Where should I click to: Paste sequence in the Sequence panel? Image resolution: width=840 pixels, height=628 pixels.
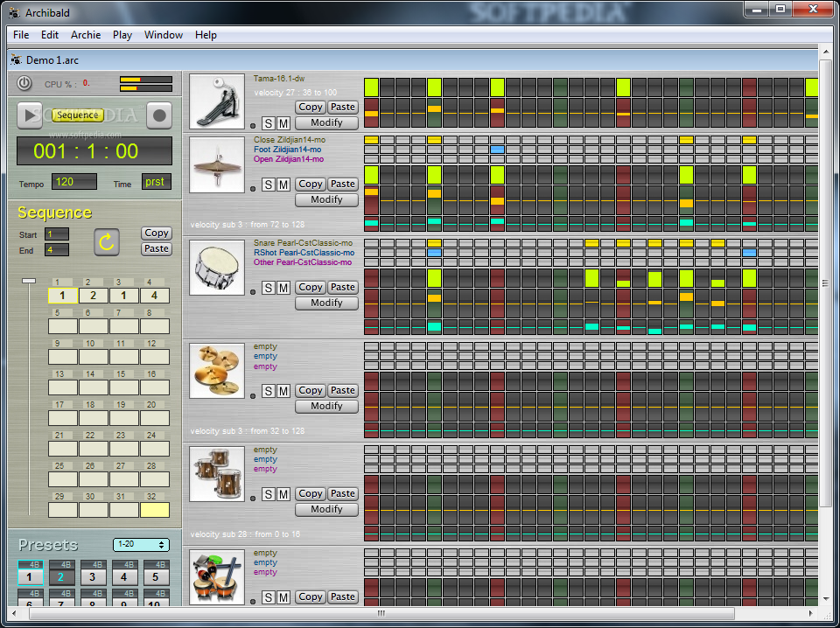(x=157, y=248)
